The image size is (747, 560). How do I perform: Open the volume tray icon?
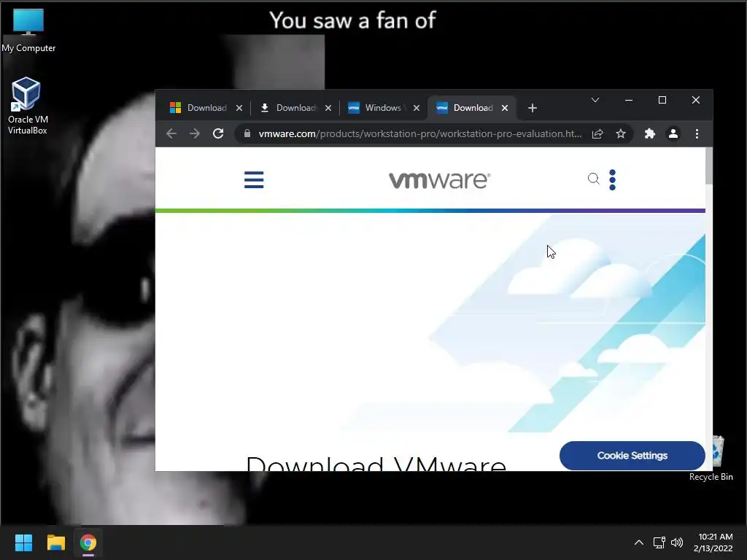point(676,542)
